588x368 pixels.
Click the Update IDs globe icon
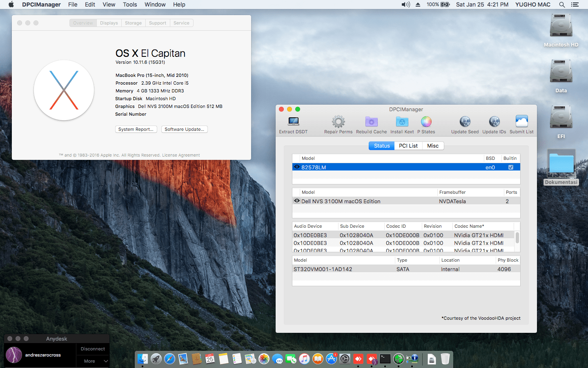(x=494, y=121)
